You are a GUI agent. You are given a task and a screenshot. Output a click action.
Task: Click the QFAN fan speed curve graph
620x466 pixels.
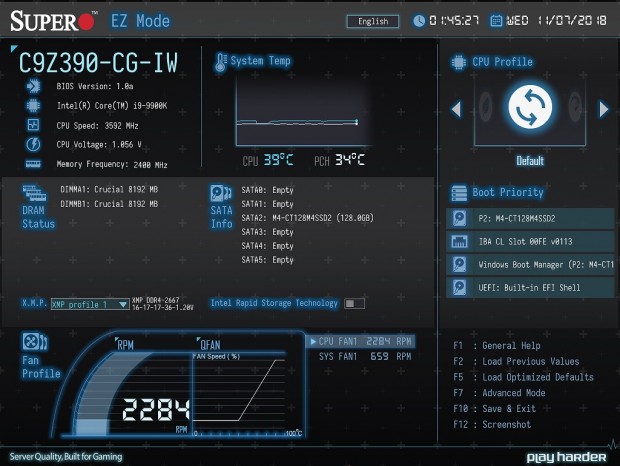239,394
